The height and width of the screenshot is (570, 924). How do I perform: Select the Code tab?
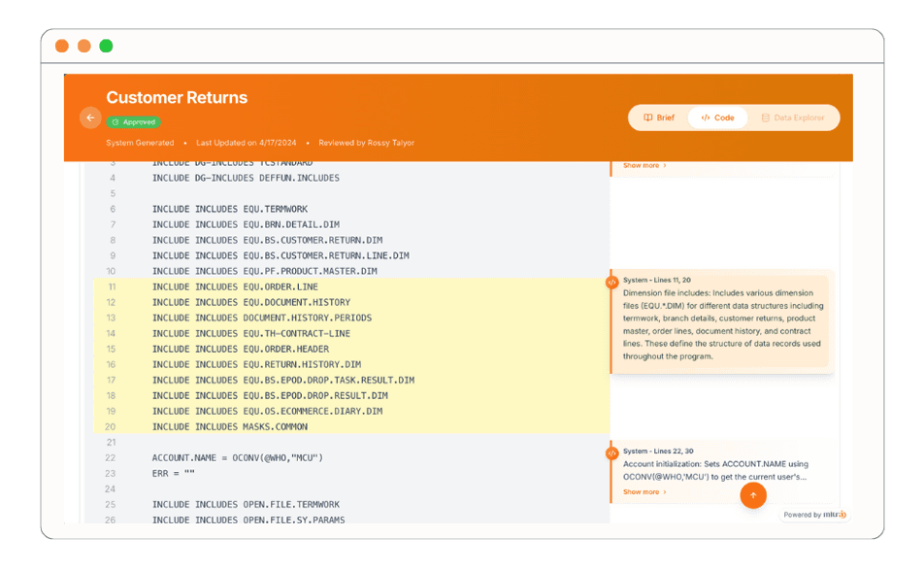(717, 117)
